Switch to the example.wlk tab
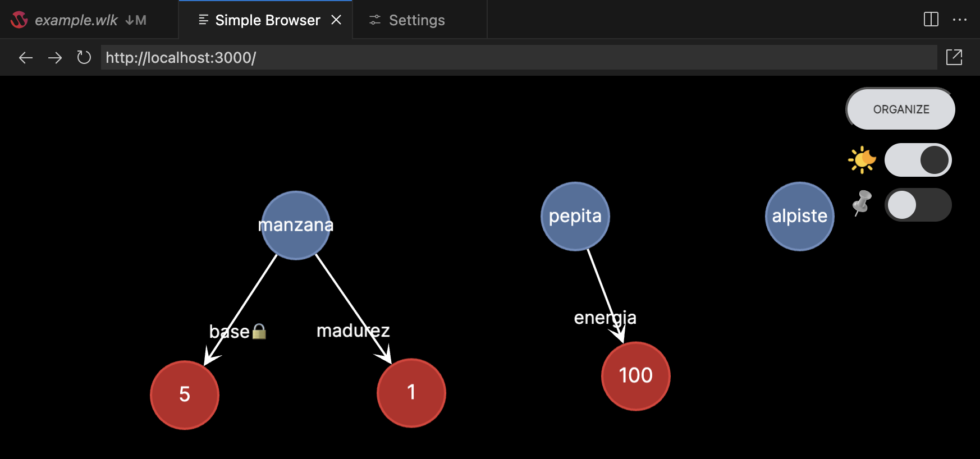 76,20
